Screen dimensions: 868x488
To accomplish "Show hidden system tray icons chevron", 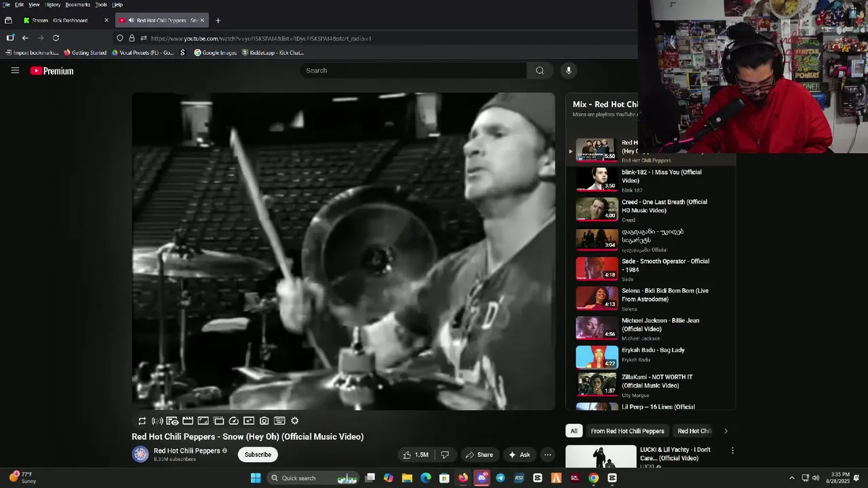I will [791, 478].
